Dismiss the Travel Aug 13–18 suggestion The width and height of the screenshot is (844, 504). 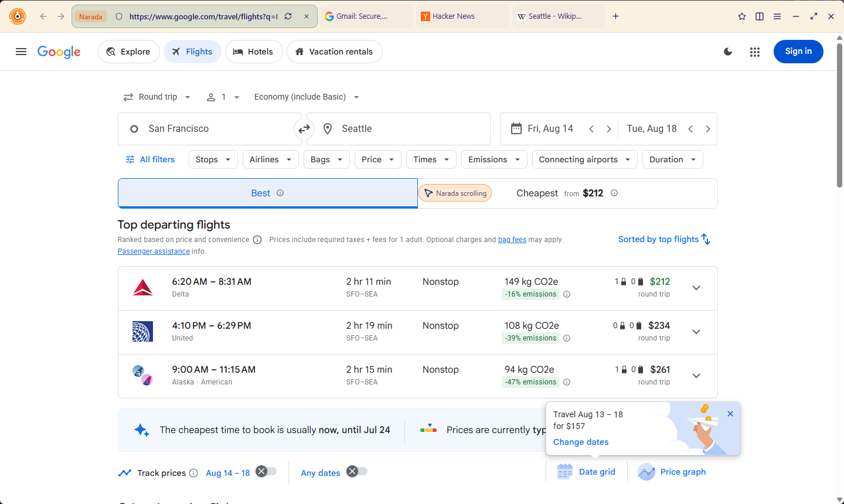point(730,414)
